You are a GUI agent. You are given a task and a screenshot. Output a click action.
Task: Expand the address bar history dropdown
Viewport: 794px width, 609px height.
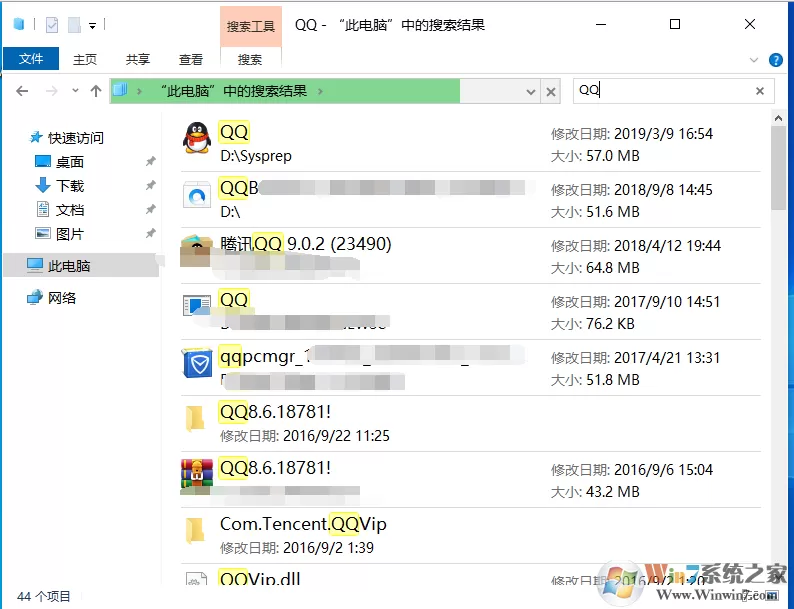pyautogui.click(x=531, y=92)
